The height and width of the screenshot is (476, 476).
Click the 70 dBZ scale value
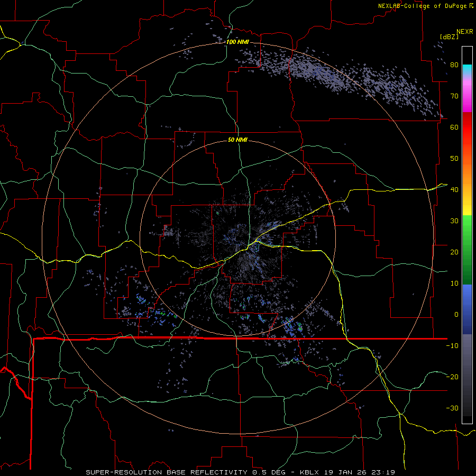pos(454,96)
